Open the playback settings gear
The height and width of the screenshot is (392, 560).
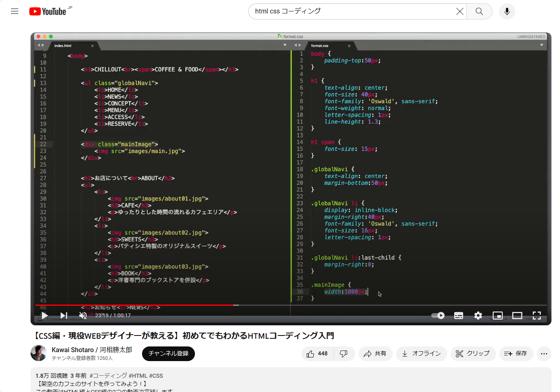tap(478, 315)
